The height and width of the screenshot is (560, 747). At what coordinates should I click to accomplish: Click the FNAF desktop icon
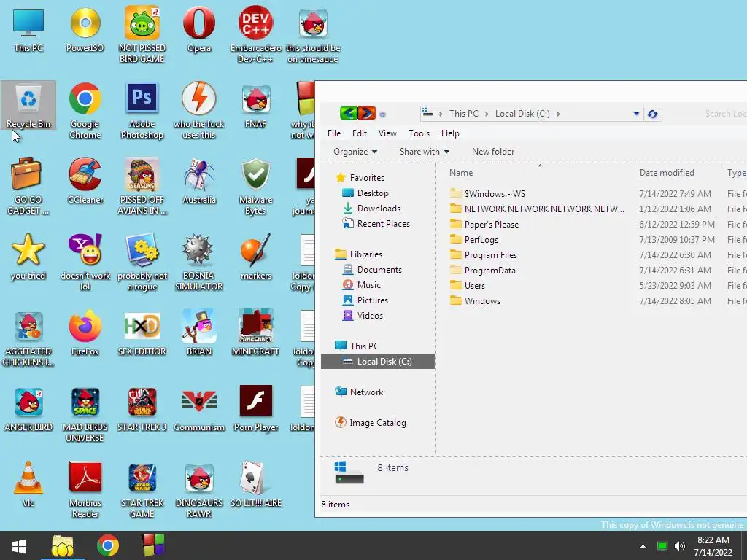click(x=256, y=105)
